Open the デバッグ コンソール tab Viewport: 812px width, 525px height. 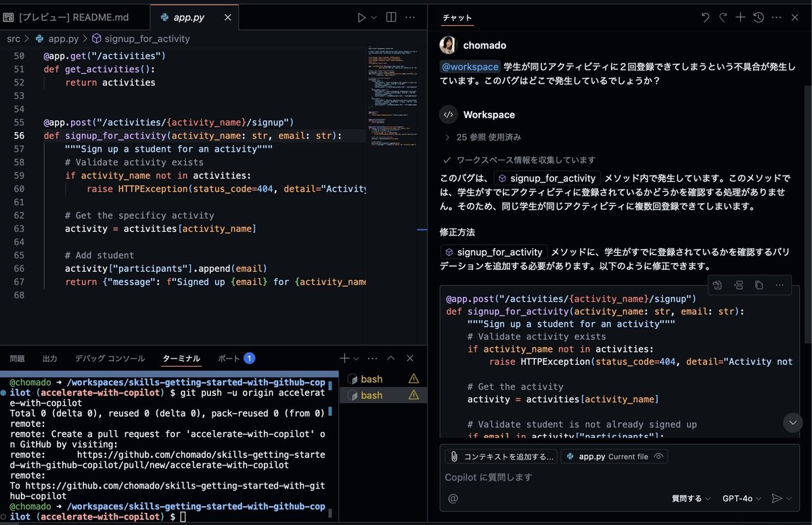click(110, 359)
